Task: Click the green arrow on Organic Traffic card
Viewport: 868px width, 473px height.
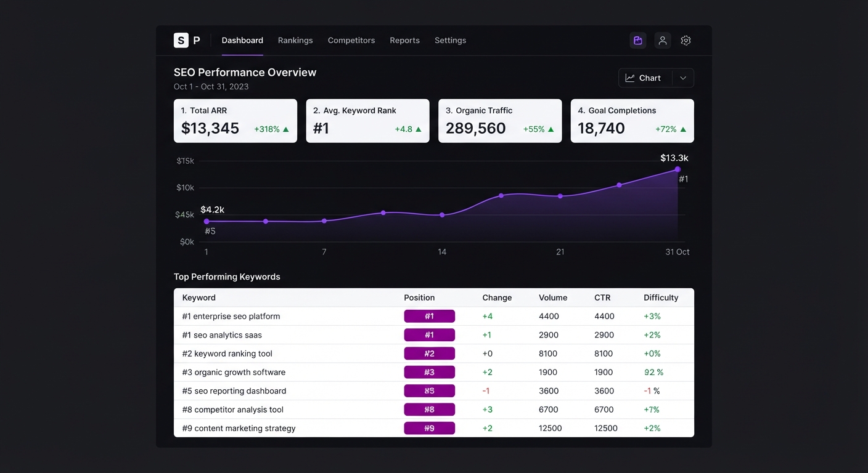Action: (x=551, y=129)
